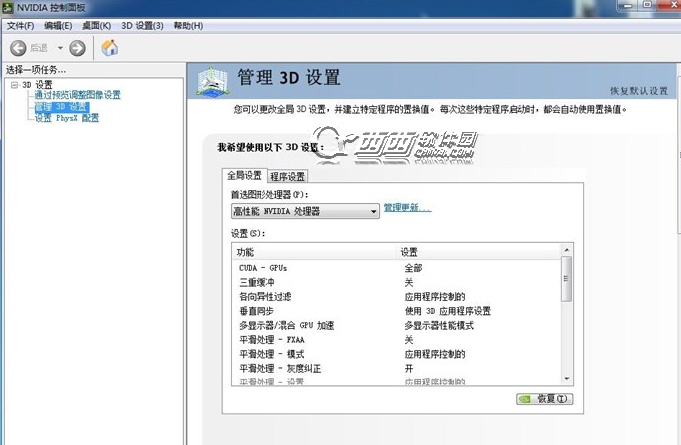Click 多显示器性能模式 value

coord(439,325)
